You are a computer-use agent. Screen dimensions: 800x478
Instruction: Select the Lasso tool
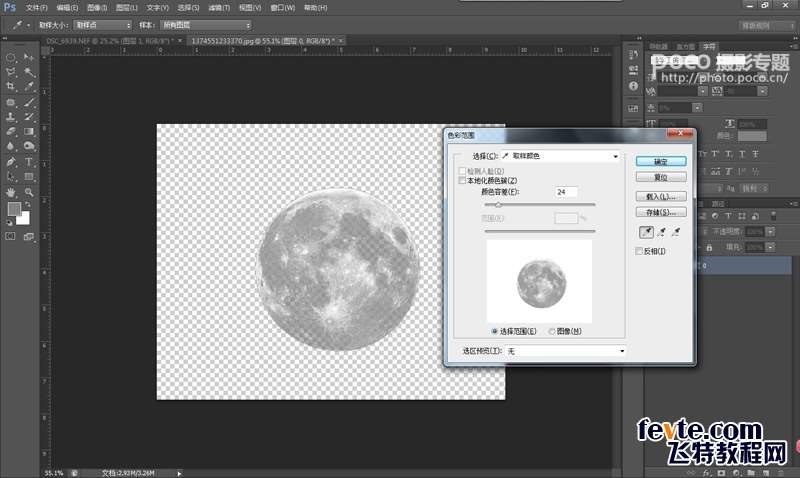click(11, 72)
